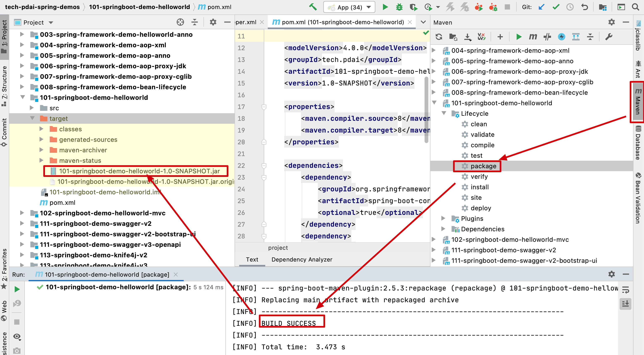Click the green bug Debug icon
644x355 pixels.
pyautogui.click(x=399, y=7)
